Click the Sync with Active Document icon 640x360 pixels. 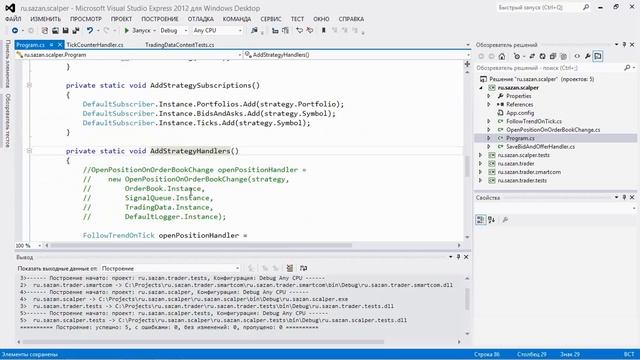(532, 56)
